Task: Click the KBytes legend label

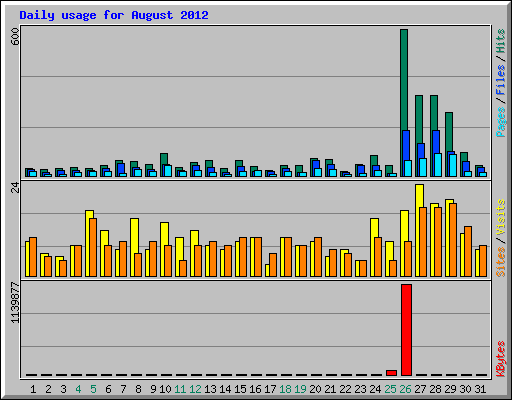Action: pos(501,359)
